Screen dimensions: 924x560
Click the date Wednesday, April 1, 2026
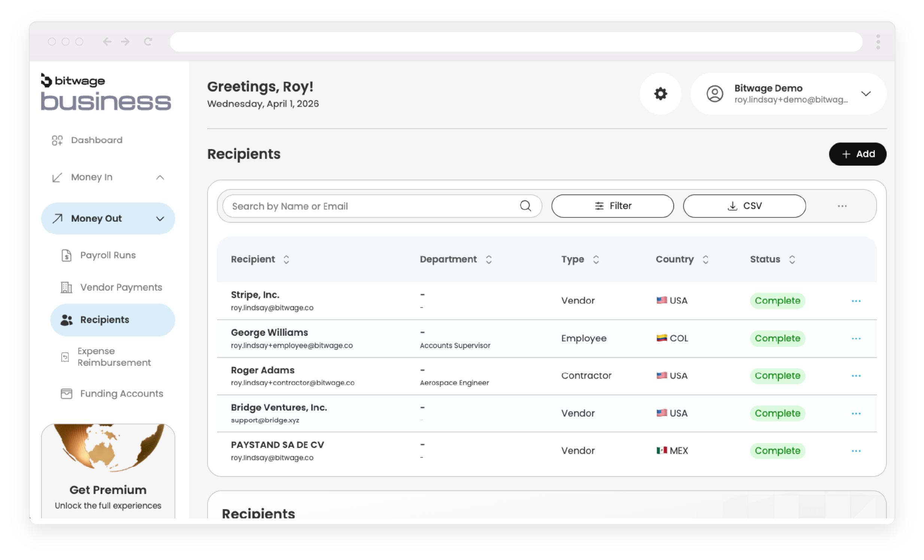pos(263,104)
